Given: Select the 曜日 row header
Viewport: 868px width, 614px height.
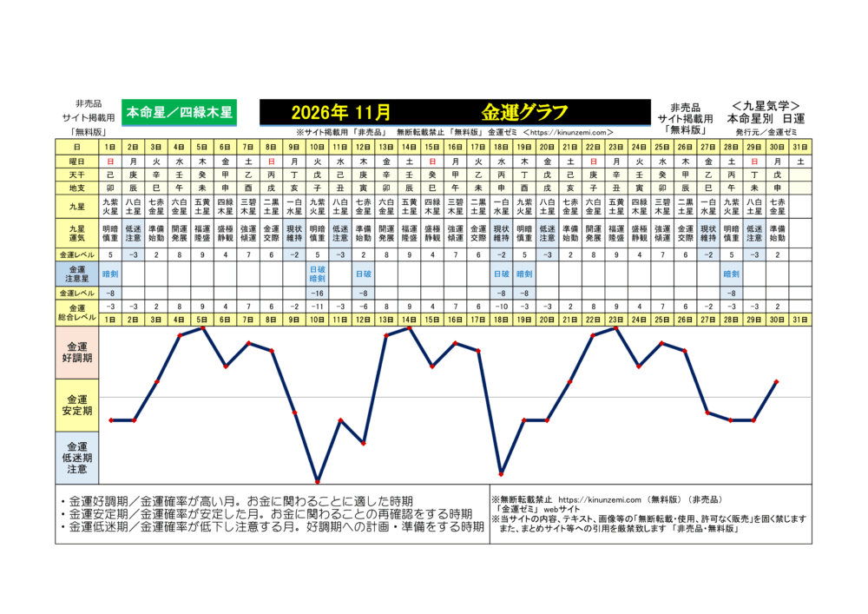Looking at the screenshot, I should click(77, 161).
